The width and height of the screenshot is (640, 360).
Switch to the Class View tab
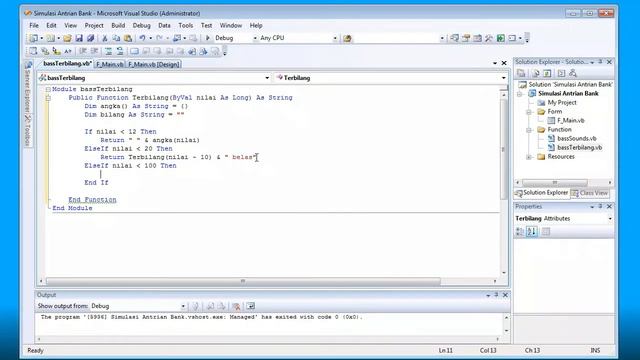(x=590, y=193)
